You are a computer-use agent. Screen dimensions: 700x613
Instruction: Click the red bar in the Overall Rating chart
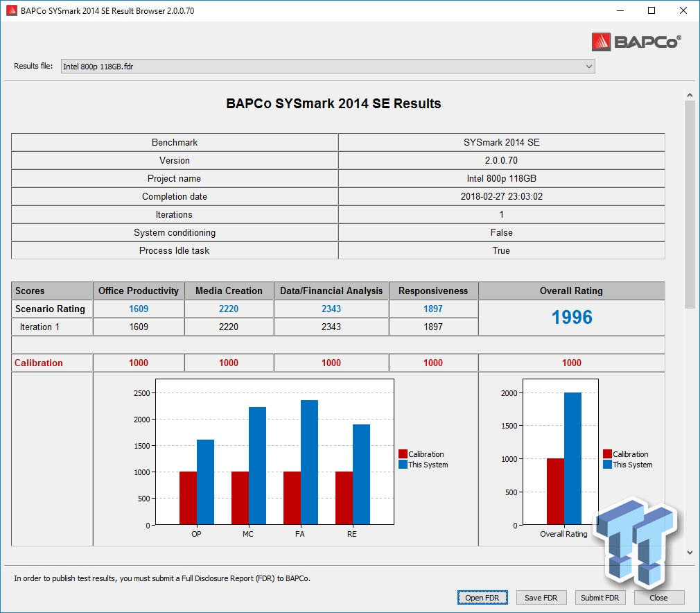tap(555, 492)
